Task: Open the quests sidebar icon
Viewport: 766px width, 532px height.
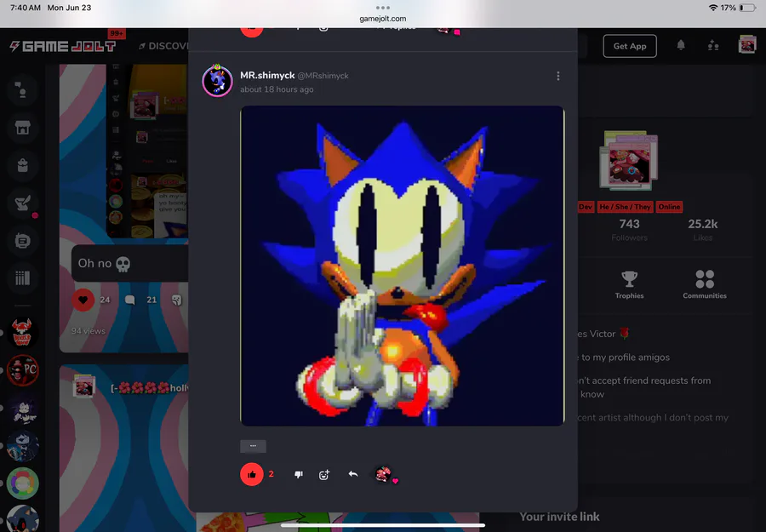Action: point(22,203)
